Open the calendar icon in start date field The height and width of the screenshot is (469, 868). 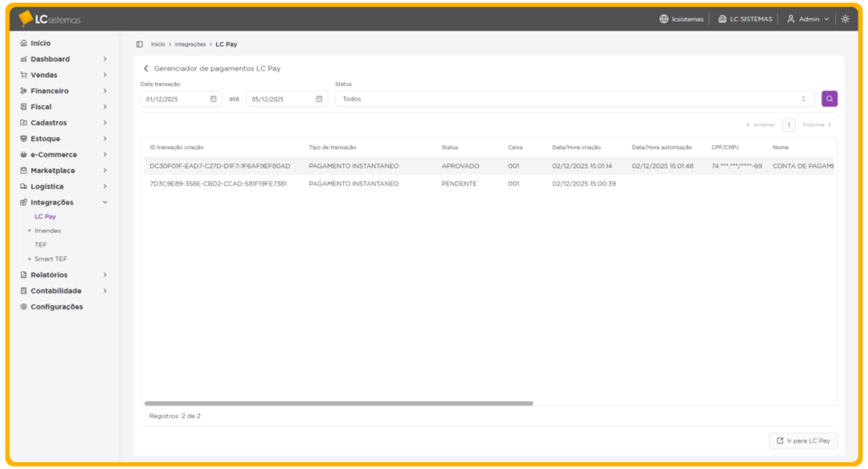pos(214,99)
